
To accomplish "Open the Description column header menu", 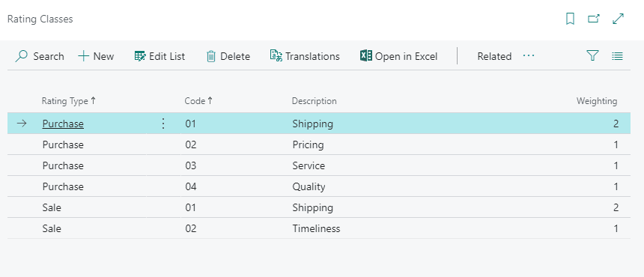I will (314, 101).
